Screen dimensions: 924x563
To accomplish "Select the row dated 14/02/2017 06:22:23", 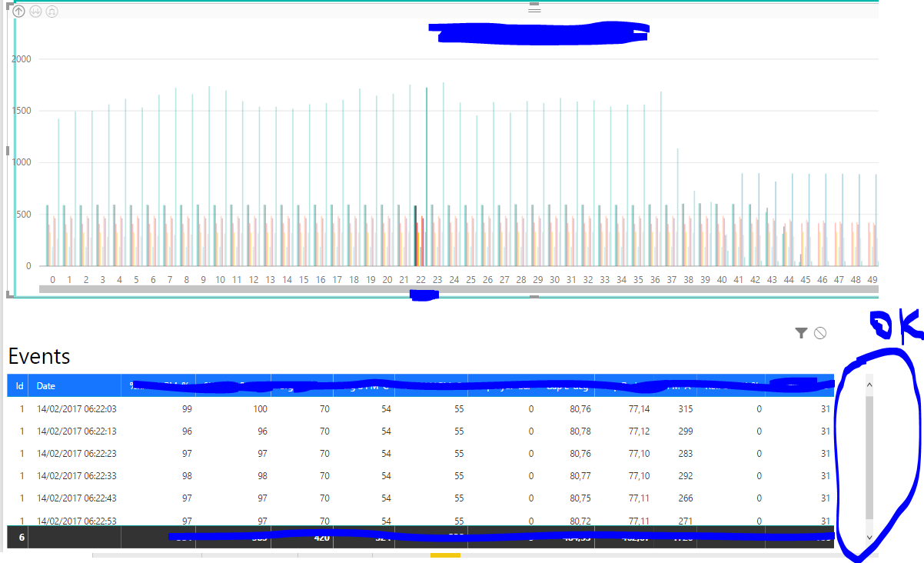I will coord(420,454).
